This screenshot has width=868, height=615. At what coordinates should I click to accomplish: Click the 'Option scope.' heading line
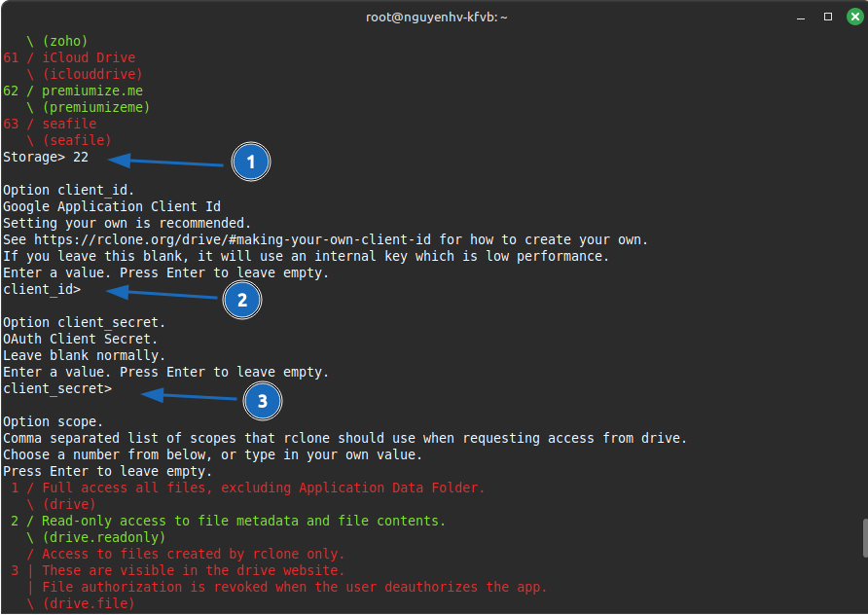tap(53, 421)
